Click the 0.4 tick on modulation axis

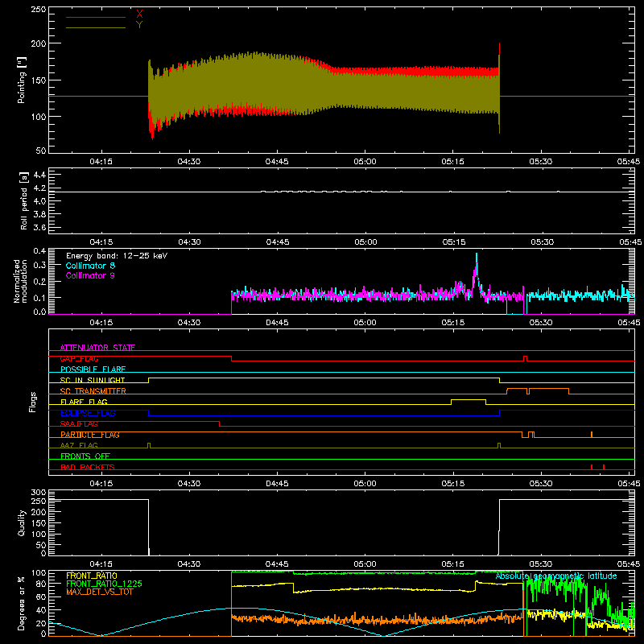[x=39, y=251]
